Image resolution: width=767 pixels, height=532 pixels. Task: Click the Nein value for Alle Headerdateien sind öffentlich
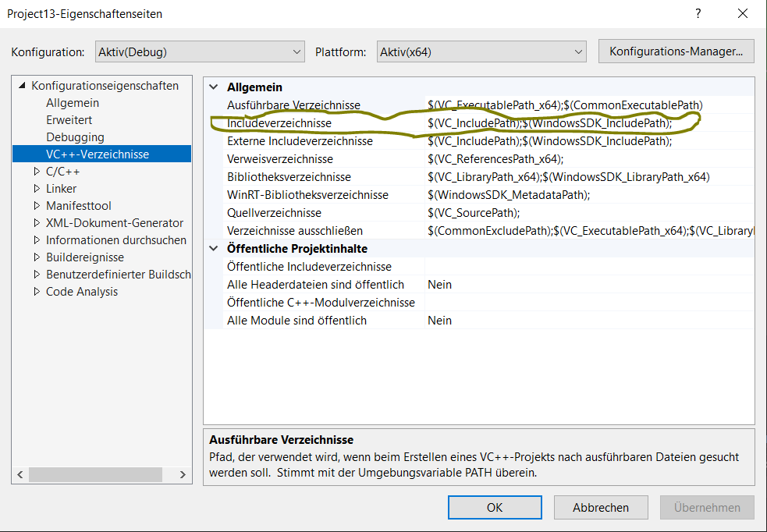click(x=439, y=286)
